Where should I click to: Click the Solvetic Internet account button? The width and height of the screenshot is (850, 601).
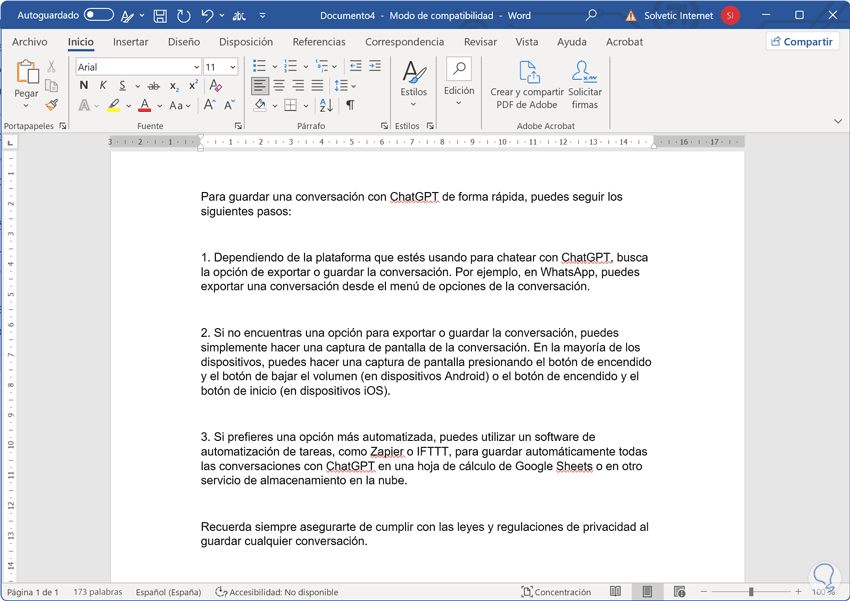(x=692, y=16)
